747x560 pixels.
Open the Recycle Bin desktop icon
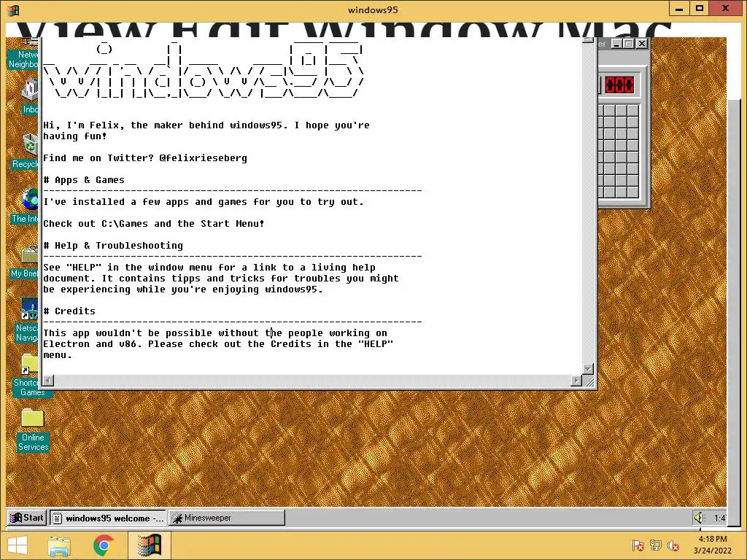point(26,152)
